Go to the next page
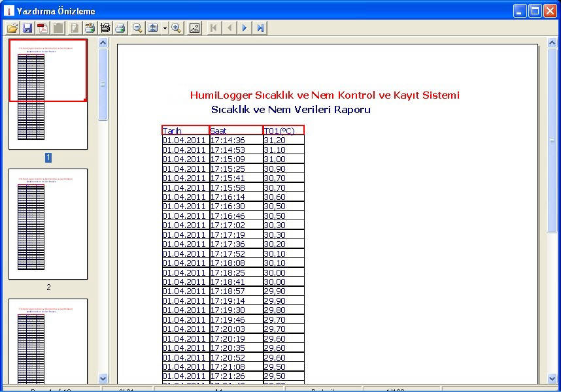The width and height of the screenshot is (561, 392). pyautogui.click(x=245, y=28)
